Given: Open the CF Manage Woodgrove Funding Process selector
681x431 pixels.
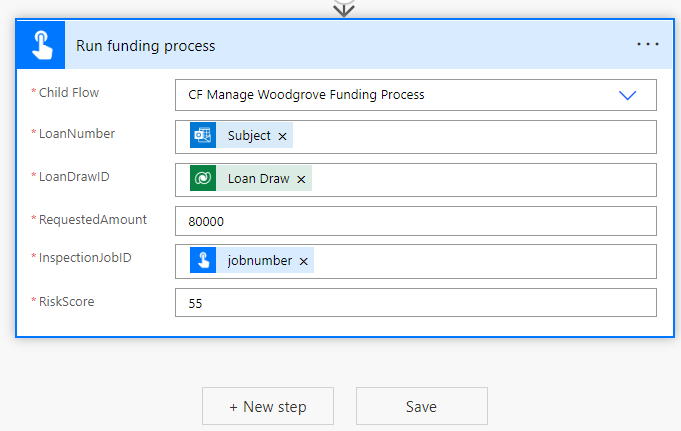Looking at the screenshot, I should (x=400, y=95).
